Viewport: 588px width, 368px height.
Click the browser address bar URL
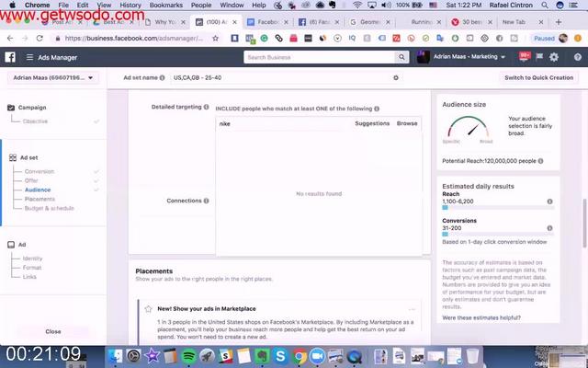click(133, 38)
